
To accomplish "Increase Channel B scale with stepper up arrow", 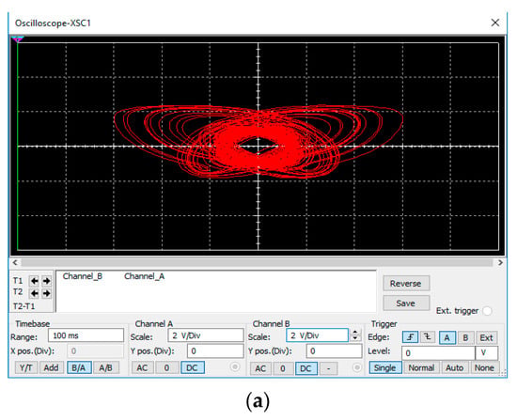I will click(355, 333).
